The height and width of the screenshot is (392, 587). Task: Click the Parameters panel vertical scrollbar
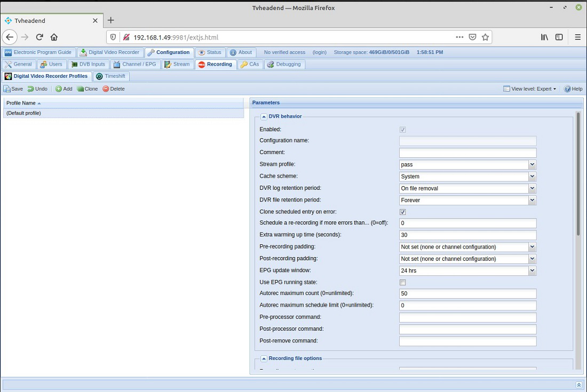tap(578, 174)
